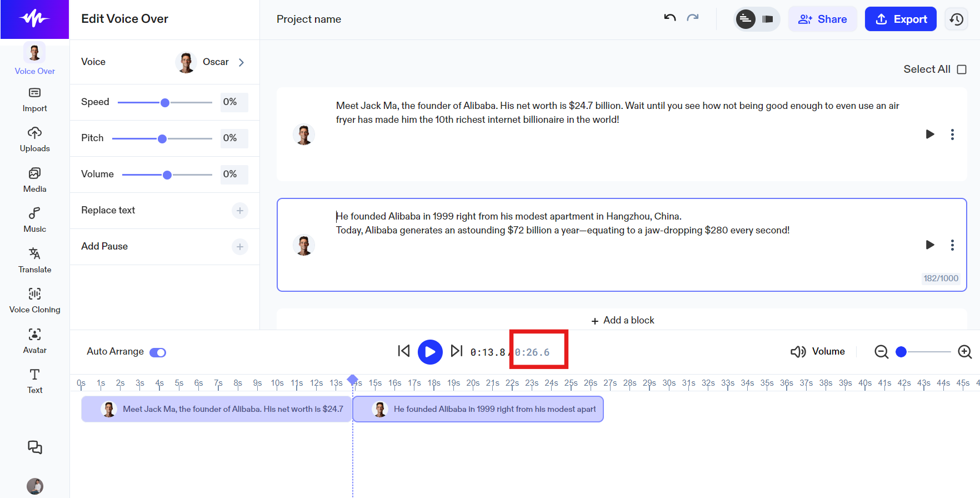Open Voice Cloning

[x=34, y=301]
